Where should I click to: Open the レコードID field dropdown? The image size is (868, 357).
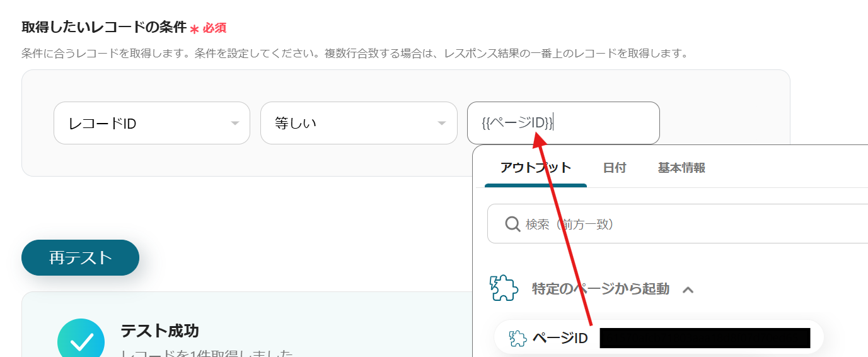pos(152,123)
